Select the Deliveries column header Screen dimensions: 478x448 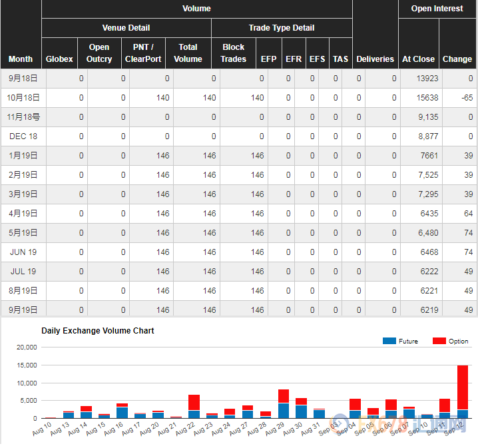tap(375, 59)
